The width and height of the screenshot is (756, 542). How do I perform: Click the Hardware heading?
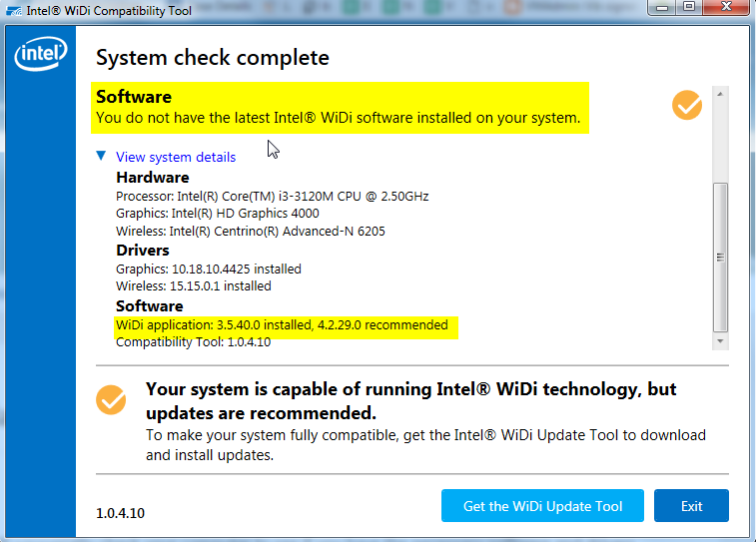[x=153, y=178]
